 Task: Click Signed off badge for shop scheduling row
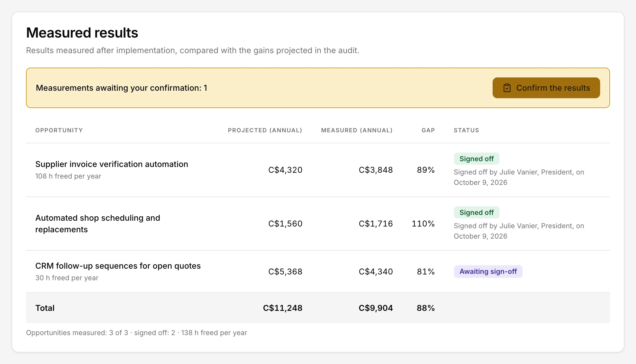476,212
